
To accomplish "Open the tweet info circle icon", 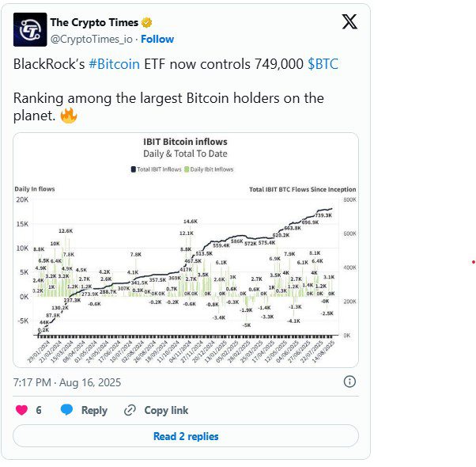I will 349,382.
